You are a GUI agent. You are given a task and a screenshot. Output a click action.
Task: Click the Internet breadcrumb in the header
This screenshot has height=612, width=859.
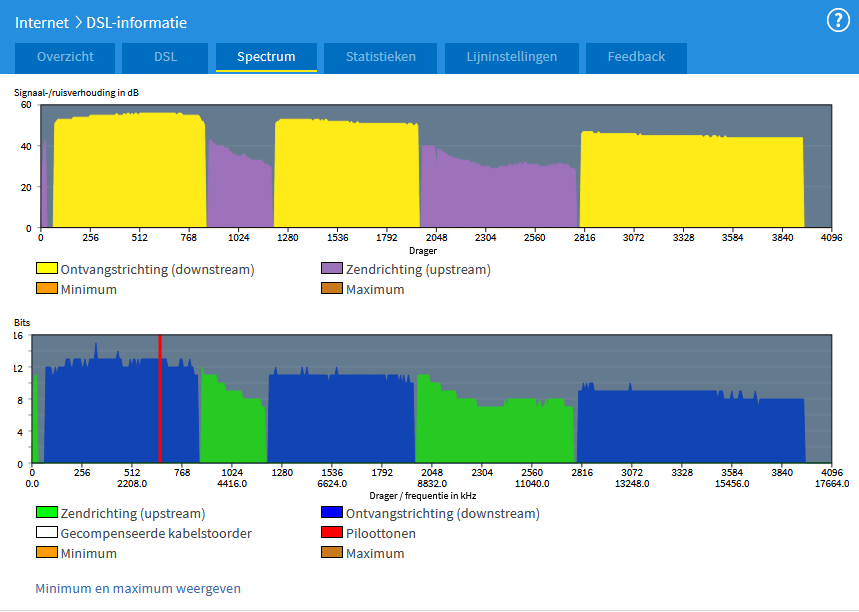tap(41, 22)
